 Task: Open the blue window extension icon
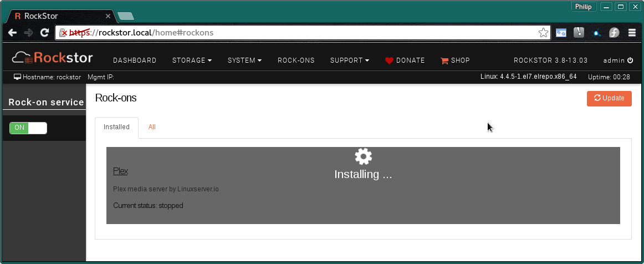click(x=561, y=33)
